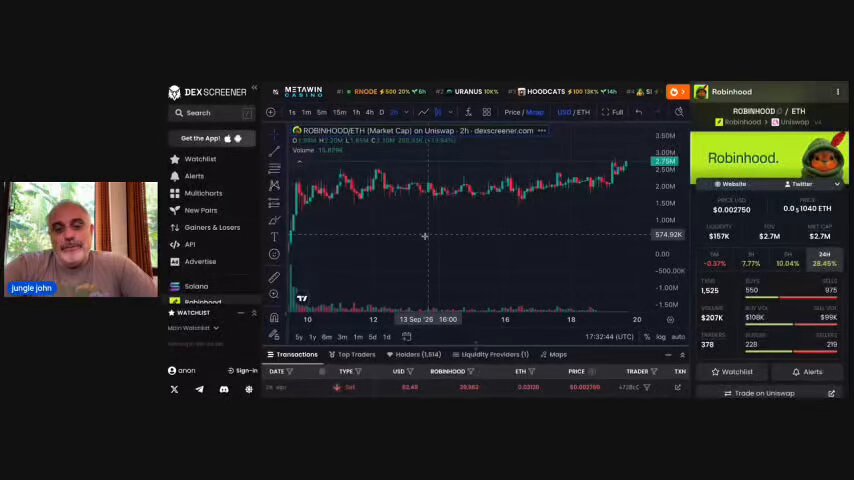Select the 24H price change stat
Screen dimensions: 854x480
tap(824, 259)
